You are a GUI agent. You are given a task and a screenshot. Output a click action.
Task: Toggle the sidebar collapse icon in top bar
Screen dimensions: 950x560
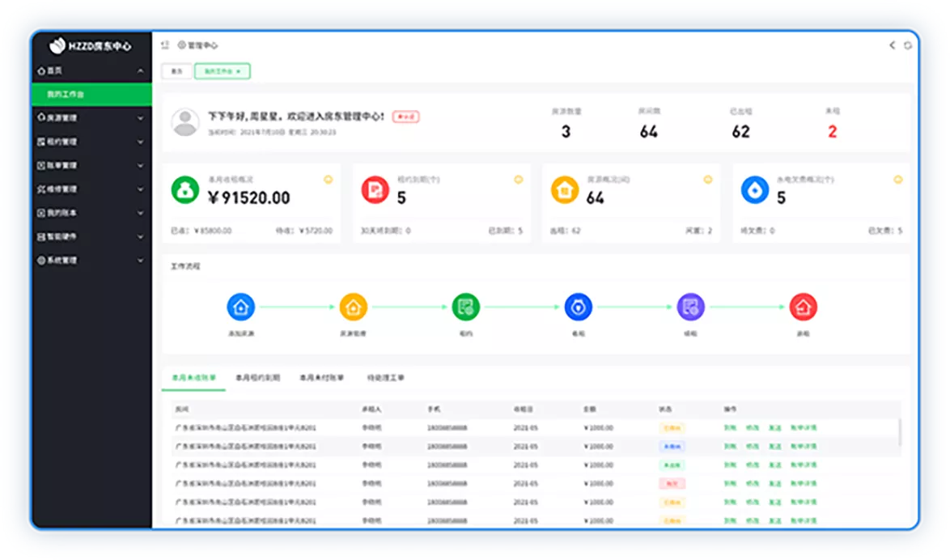pyautogui.click(x=165, y=45)
